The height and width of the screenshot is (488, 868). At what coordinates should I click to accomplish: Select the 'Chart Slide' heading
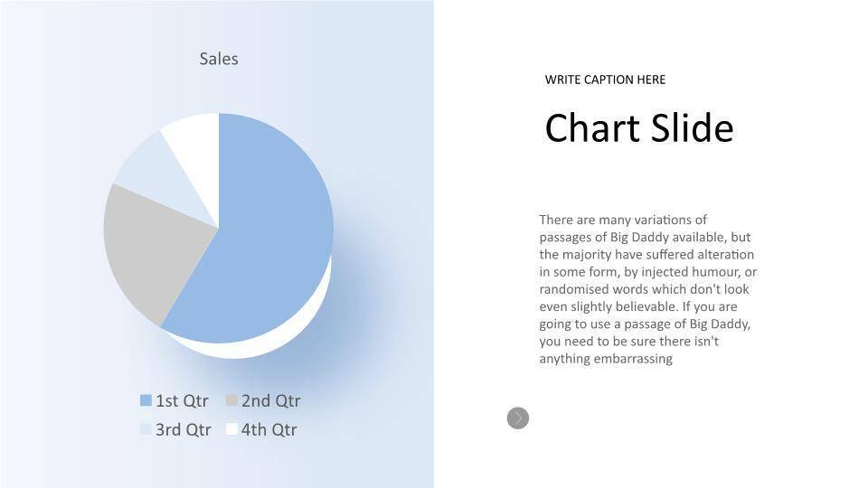638,128
